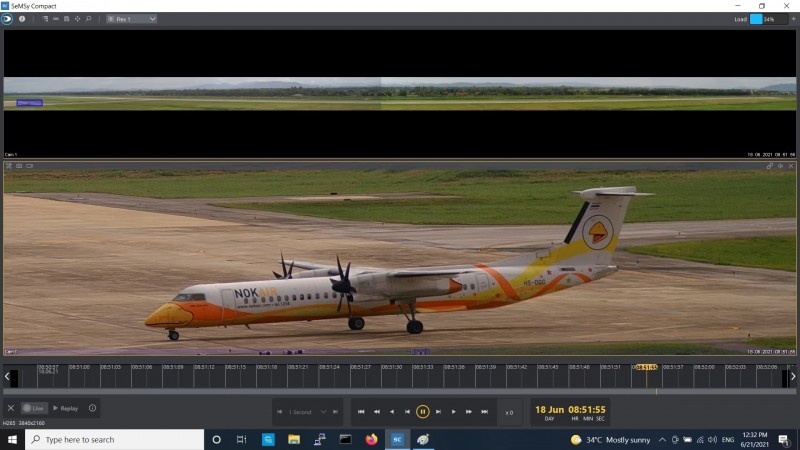The width and height of the screenshot is (800, 450).
Task: Click the save icon in top toolbar
Action: point(66,19)
